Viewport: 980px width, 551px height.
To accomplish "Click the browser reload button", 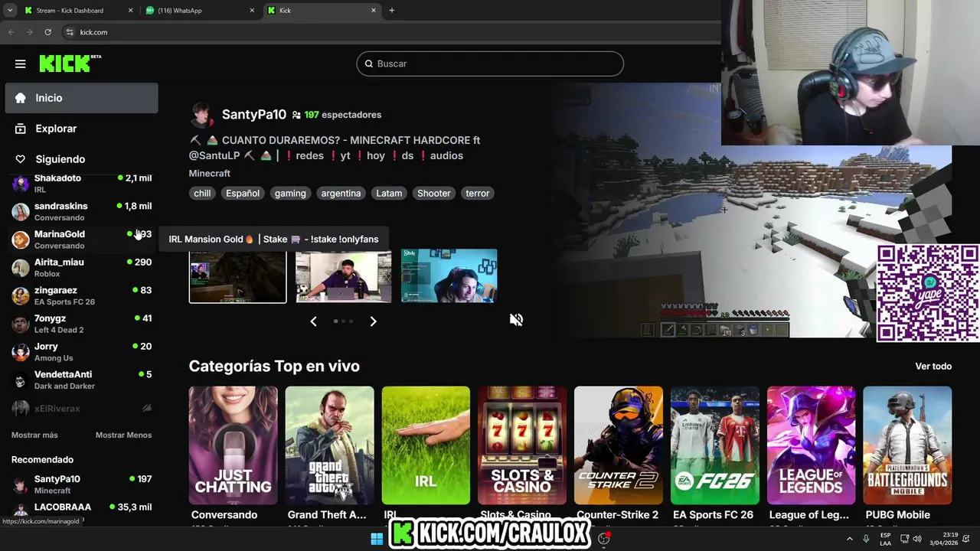I will 47,32.
